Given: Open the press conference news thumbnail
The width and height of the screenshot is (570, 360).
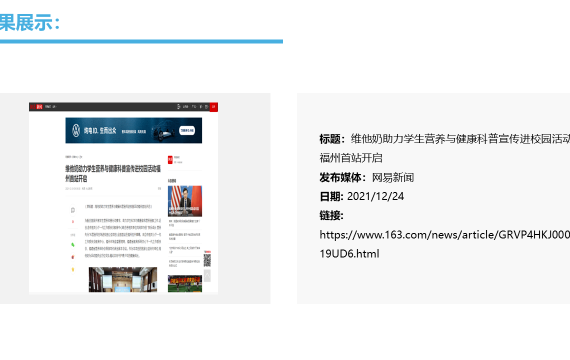Looking at the screenshot, I should [x=185, y=201].
